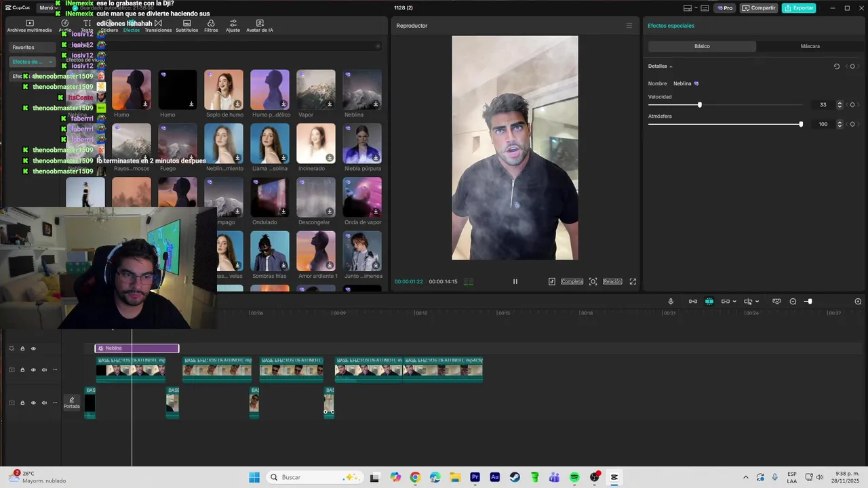Open the Ajuste tab
Viewport: 868px width, 488px height.
coord(233,26)
